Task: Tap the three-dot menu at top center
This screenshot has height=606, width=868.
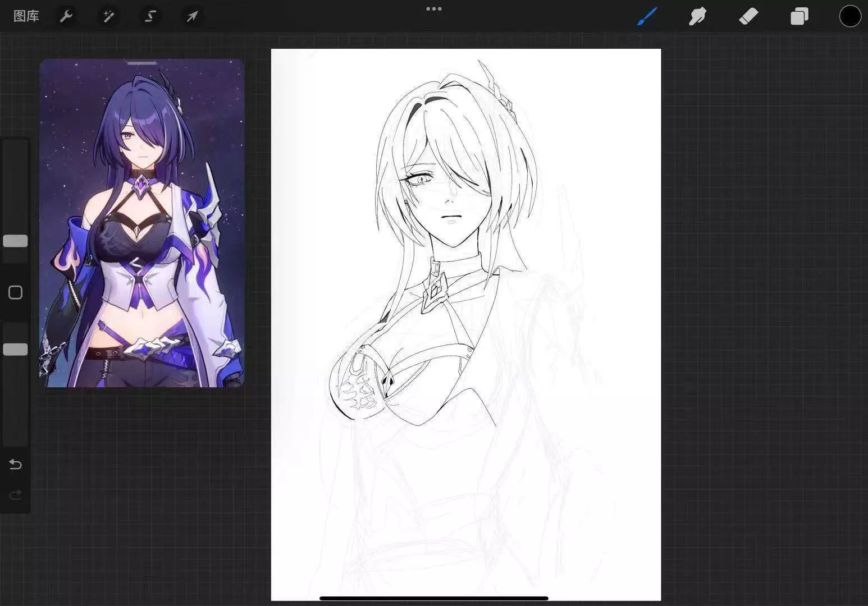Action: (434, 9)
